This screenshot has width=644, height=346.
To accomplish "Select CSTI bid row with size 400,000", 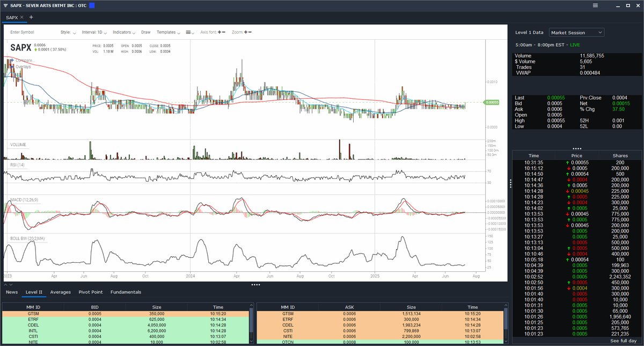I will tap(126, 336).
